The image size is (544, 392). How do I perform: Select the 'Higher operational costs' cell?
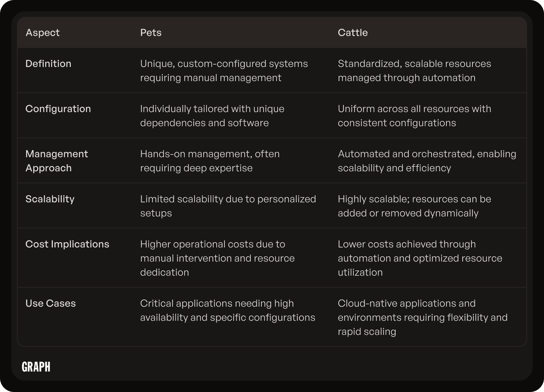[x=217, y=258]
